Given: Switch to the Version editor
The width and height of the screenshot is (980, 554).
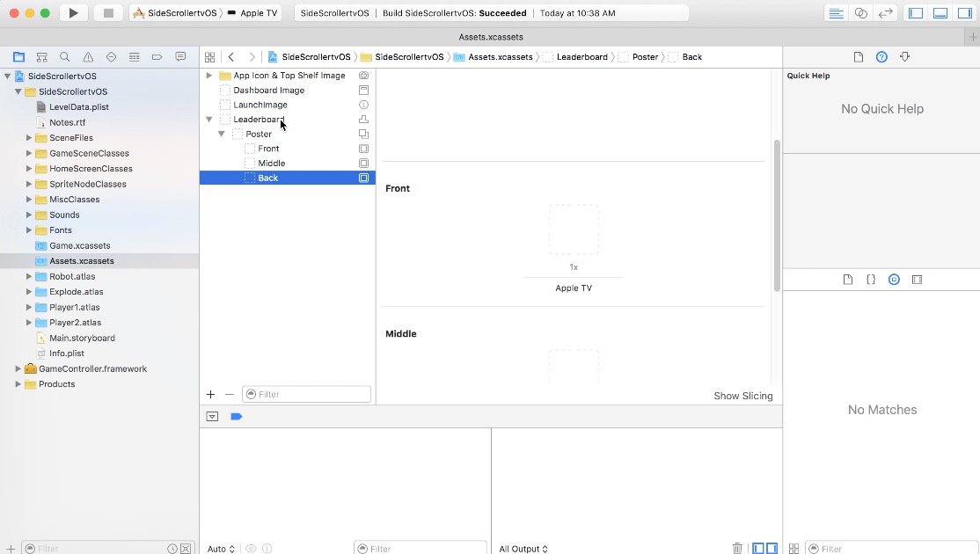Looking at the screenshot, I should (886, 12).
